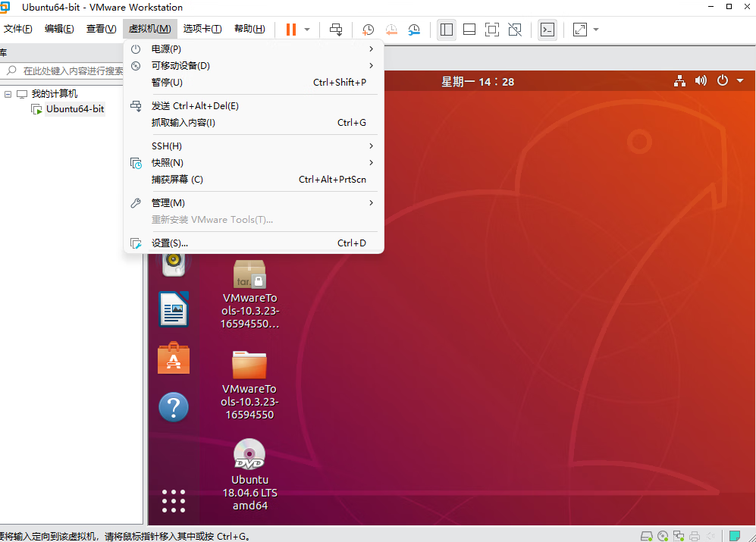756x542 pixels.
Task: Open the power options dropdown arrow
Action: pos(307,30)
